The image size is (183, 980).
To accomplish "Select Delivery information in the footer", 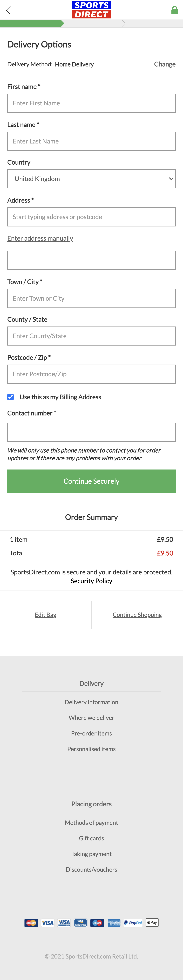I will click(91, 702).
